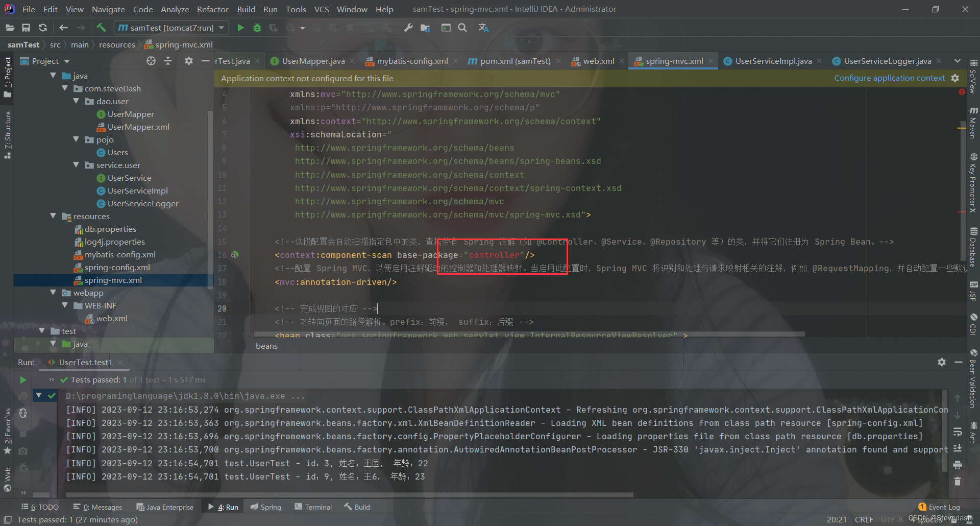Open the Database tool window
This screenshot has height=526, width=980.
pyautogui.click(x=973, y=247)
